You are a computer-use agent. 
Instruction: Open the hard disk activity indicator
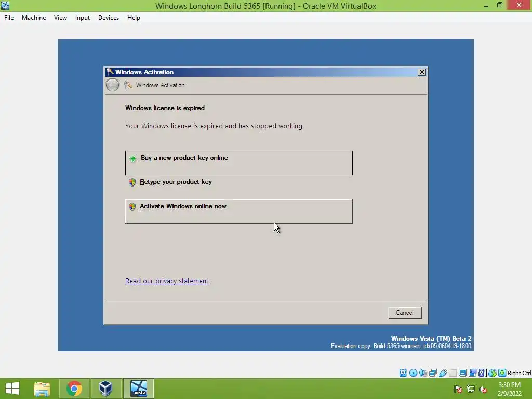tap(403, 373)
